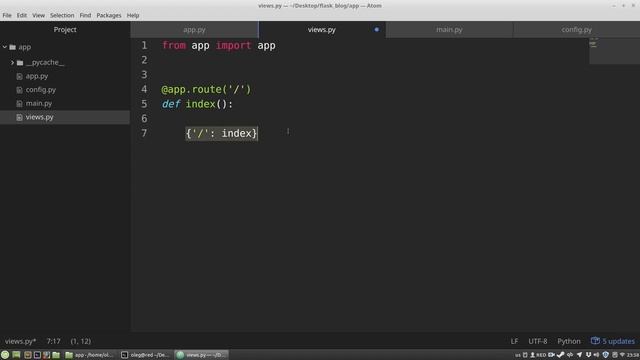
Task: Open the Telegram tray icon
Action: coord(579,355)
